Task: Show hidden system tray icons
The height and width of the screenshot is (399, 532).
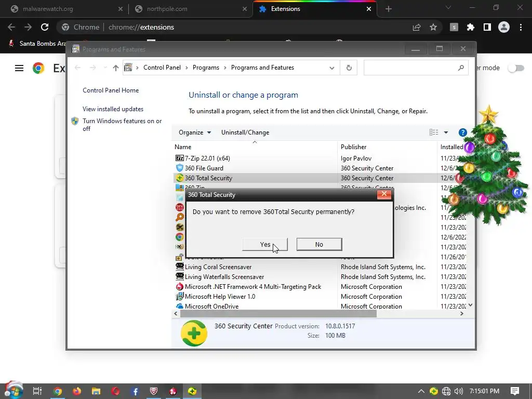Action: click(x=421, y=391)
